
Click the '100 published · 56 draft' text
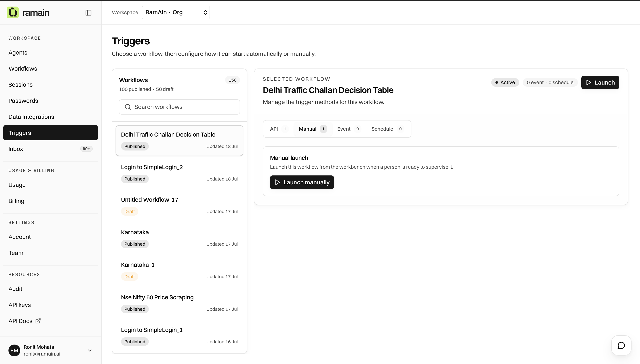pos(146,89)
